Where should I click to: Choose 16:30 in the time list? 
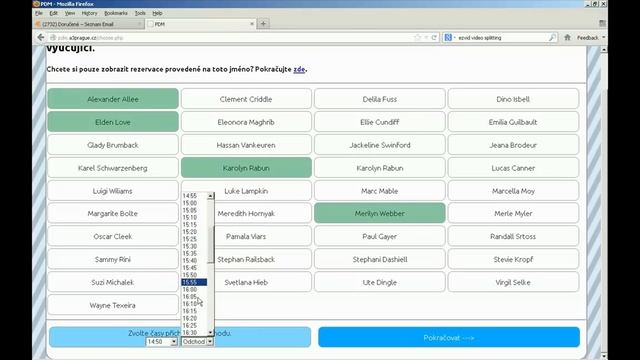click(194, 333)
